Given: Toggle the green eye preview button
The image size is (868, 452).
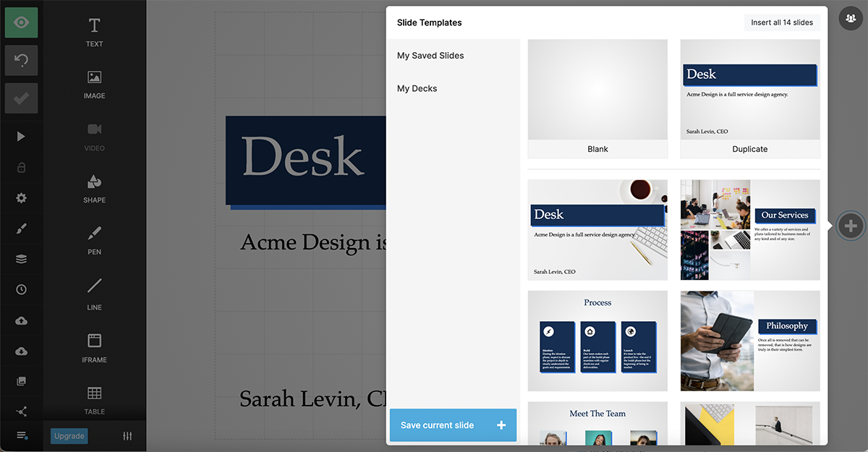Looking at the screenshot, I should coord(22,22).
